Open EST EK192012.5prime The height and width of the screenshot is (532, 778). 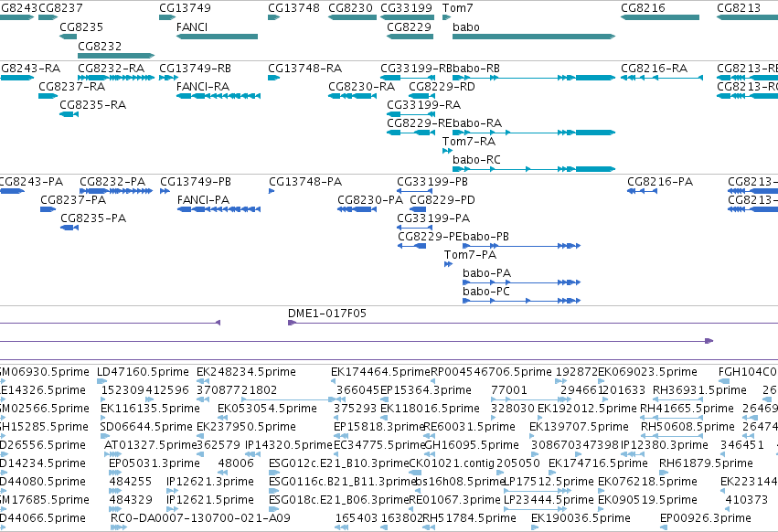coord(587,409)
